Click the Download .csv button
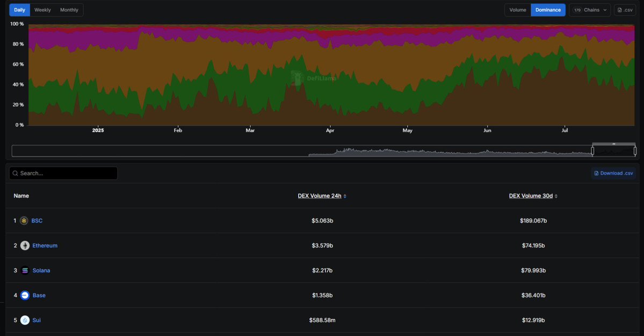Screen dimensions: 644x336 click(x=613, y=173)
